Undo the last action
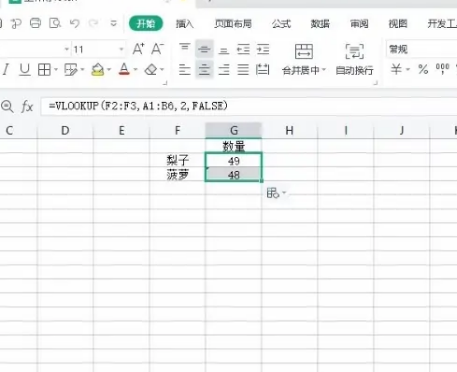This screenshot has width=457, height=372. point(75,23)
